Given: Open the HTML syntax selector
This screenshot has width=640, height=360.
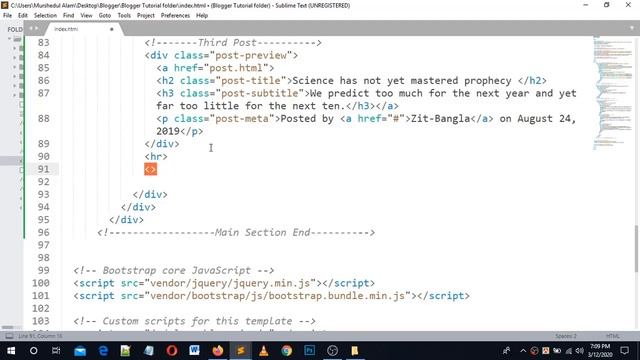Looking at the screenshot, I should (x=613, y=336).
